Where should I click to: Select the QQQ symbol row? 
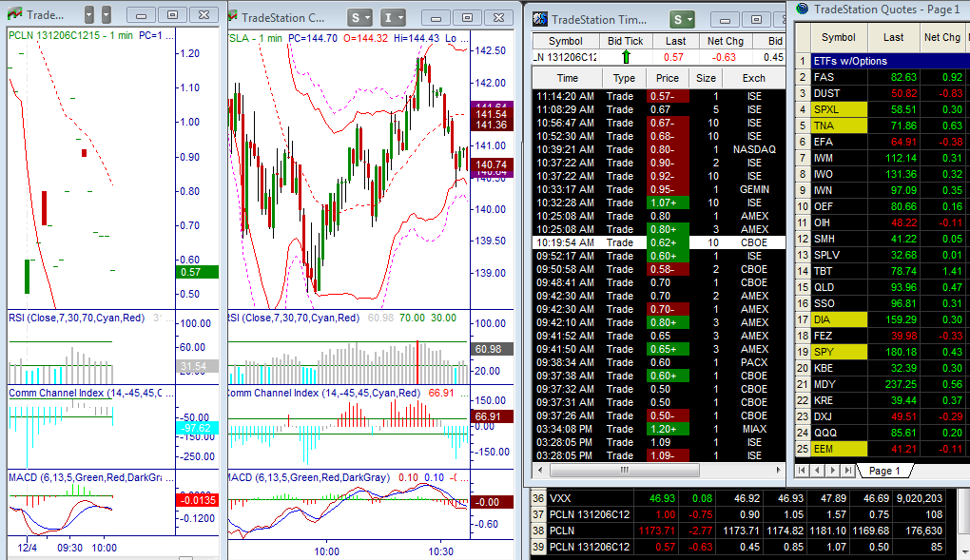click(839, 433)
